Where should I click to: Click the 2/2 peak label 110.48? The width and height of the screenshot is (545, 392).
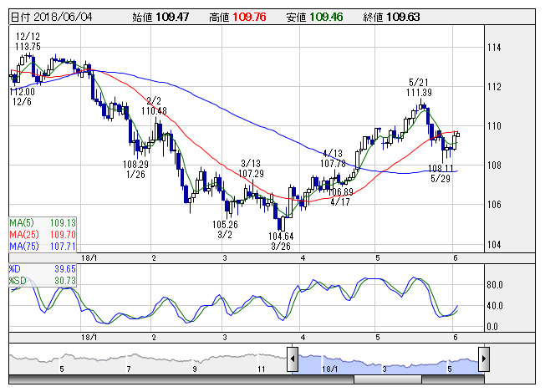click(154, 105)
